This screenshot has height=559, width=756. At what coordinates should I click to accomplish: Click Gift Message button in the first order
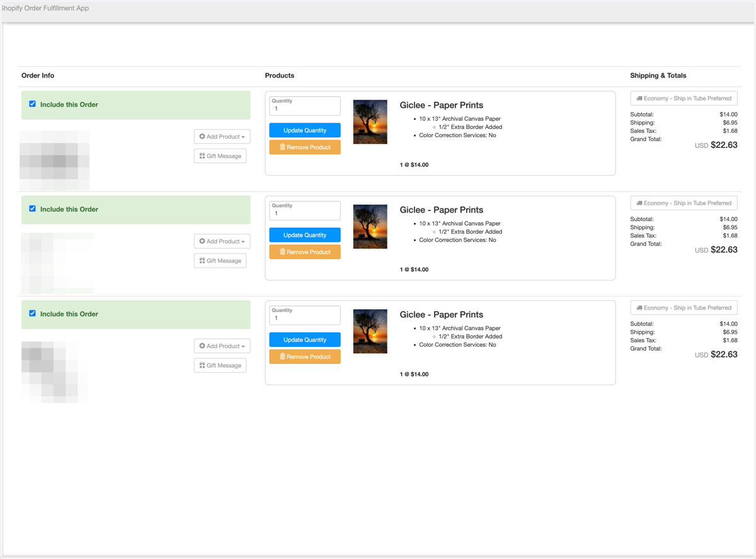(x=220, y=155)
